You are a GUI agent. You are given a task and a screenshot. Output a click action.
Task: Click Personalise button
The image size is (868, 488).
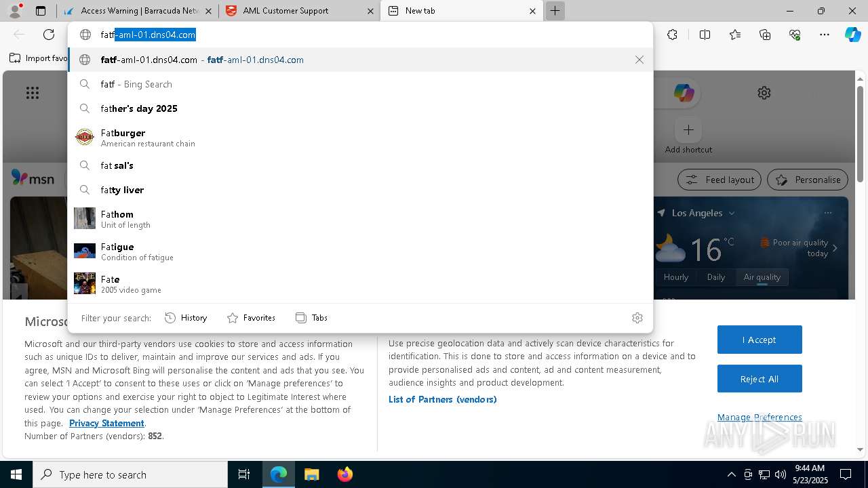(x=808, y=180)
